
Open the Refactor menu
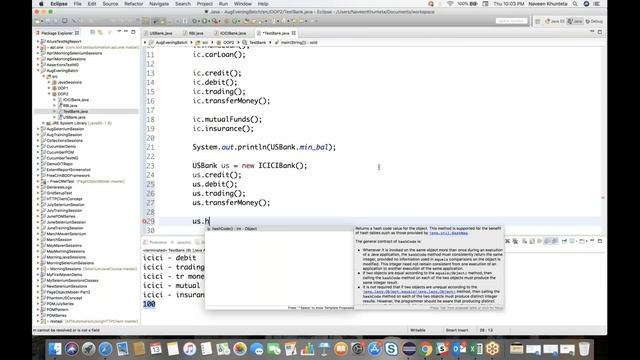133,4
